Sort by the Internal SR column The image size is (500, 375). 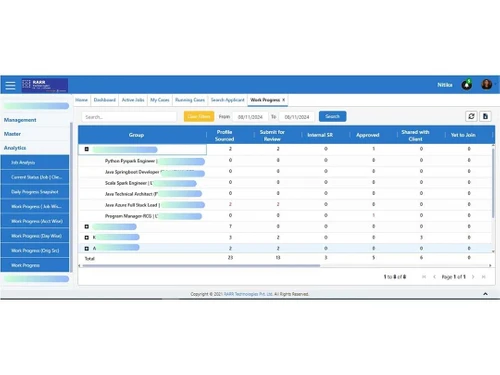(320, 135)
